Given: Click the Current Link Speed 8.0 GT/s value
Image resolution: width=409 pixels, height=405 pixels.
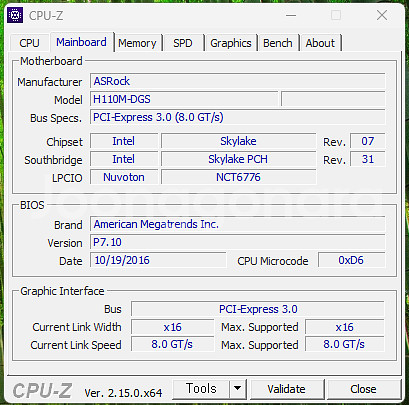Looking at the screenshot, I should point(172,344).
